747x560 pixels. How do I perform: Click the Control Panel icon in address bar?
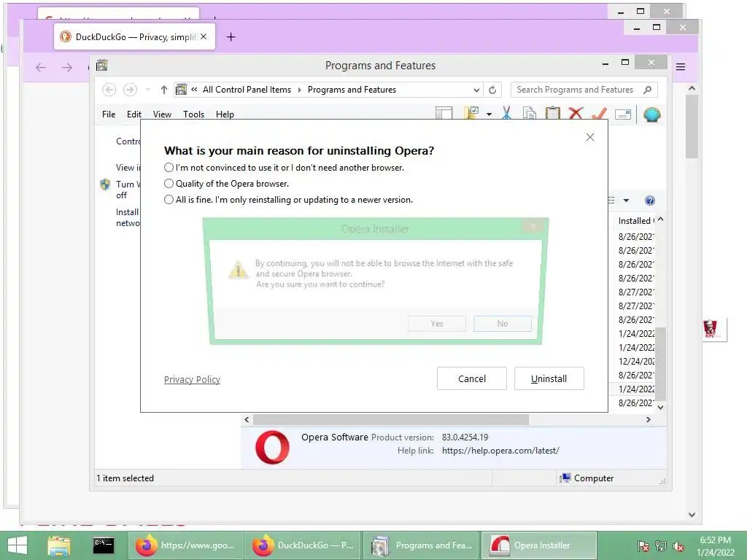181,90
